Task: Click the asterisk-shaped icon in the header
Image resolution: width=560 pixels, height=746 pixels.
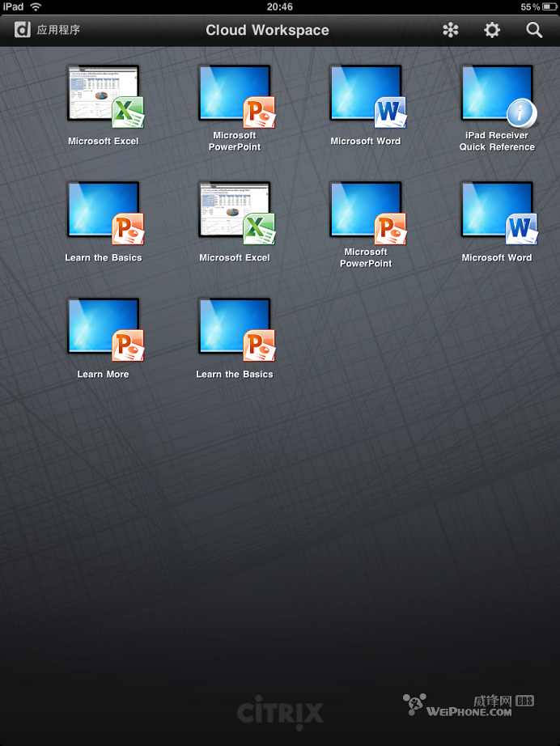Action: click(x=450, y=30)
